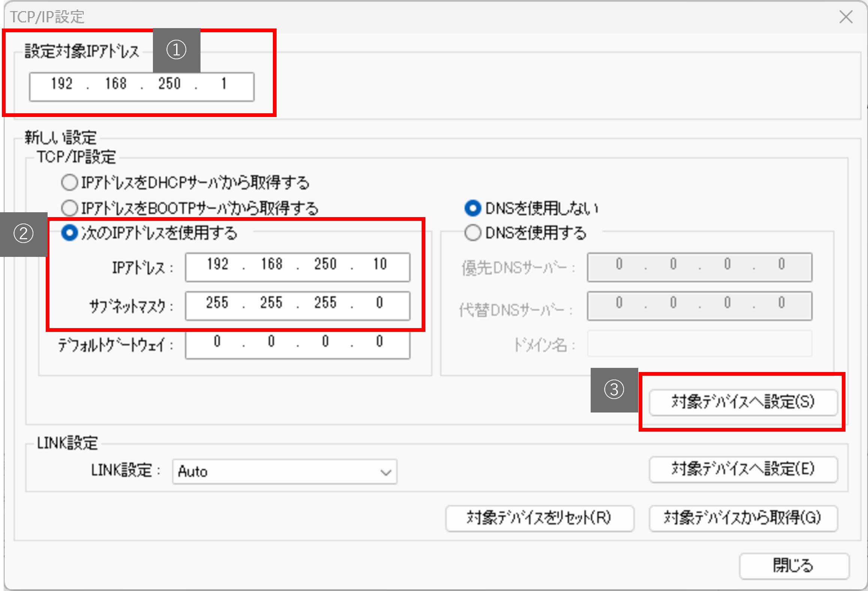
Task: Click the ドメイン名 input field
Action: click(699, 343)
